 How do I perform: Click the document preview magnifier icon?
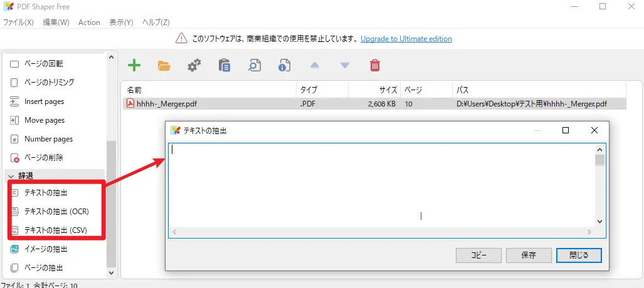coord(255,66)
